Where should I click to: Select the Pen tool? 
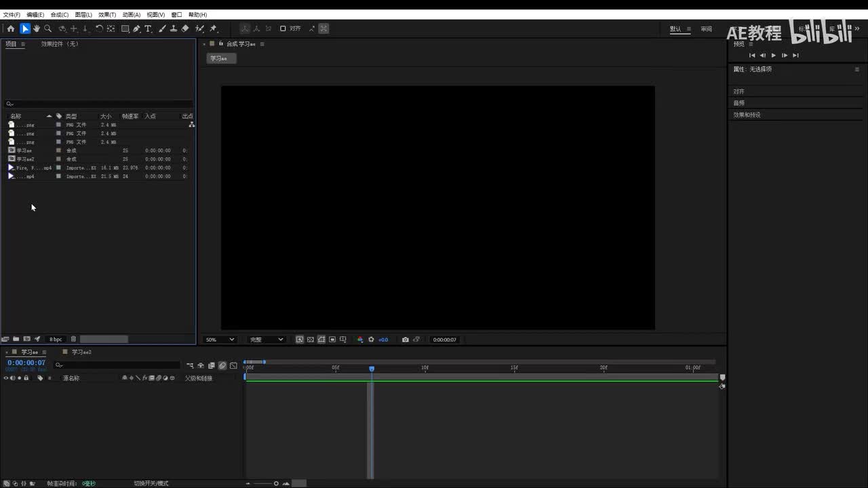(x=136, y=28)
